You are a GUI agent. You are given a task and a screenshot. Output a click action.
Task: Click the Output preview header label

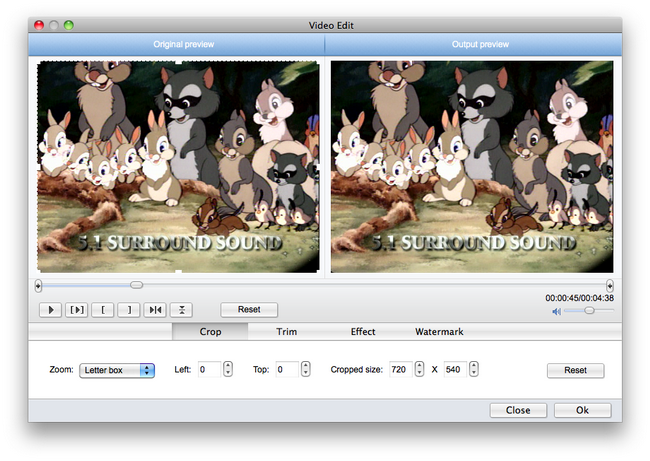pos(480,44)
